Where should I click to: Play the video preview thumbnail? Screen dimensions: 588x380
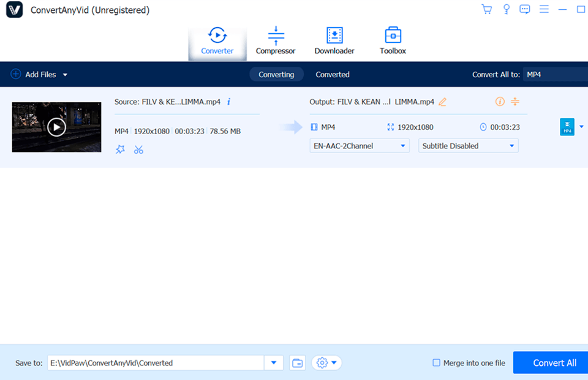[56, 127]
